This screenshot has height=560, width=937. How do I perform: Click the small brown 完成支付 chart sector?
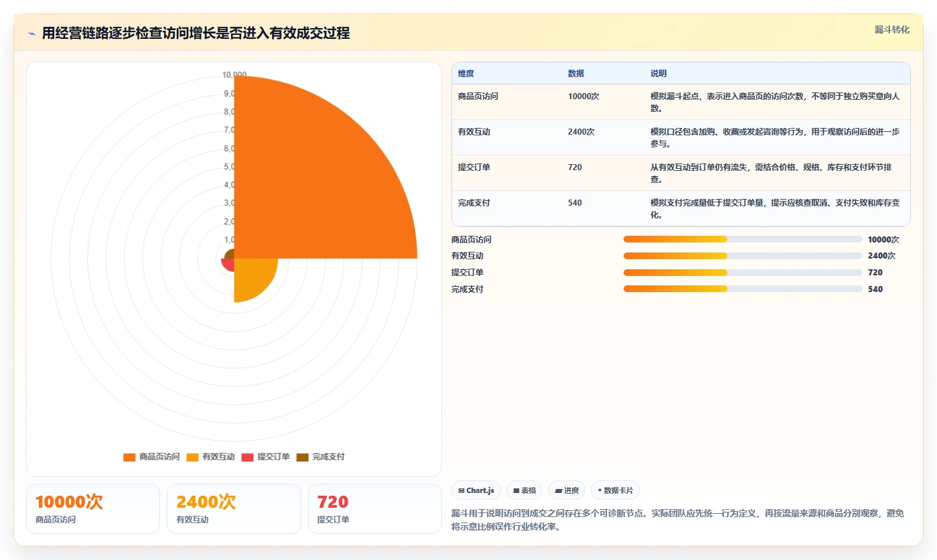tap(230, 254)
